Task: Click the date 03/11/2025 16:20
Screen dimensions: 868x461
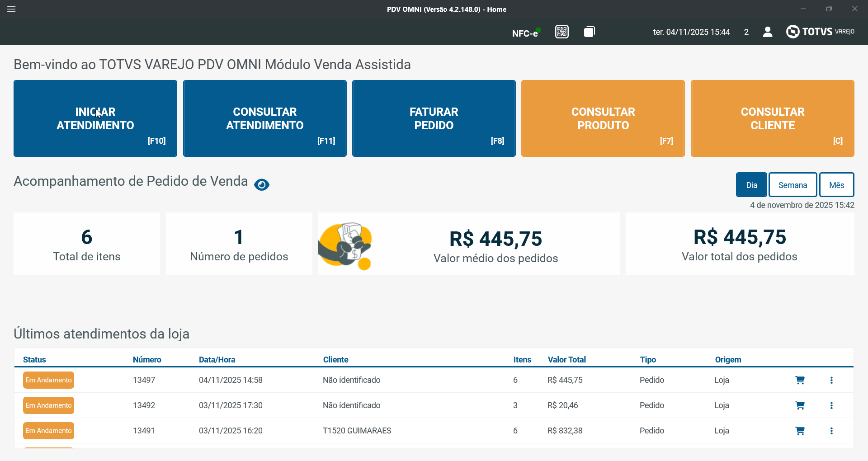Action: [231, 431]
